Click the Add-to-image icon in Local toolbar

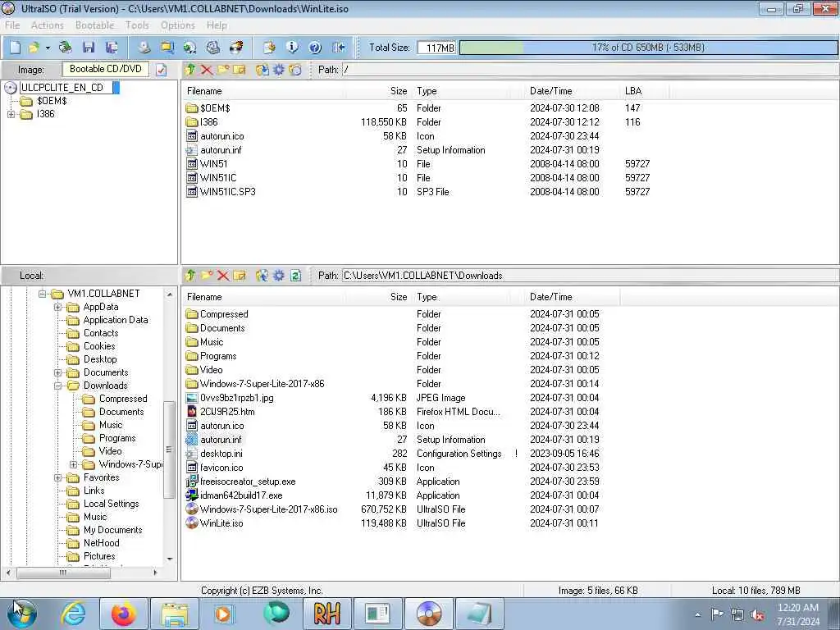pyautogui.click(x=262, y=276)
